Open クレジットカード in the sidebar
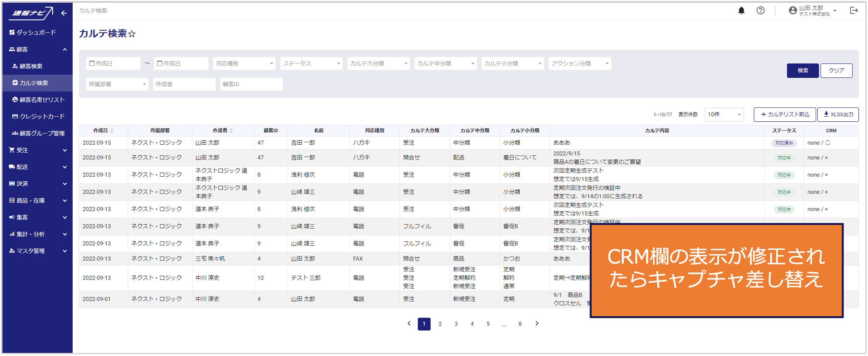Viewport: 868px width, 356px height. coord(42,116)
